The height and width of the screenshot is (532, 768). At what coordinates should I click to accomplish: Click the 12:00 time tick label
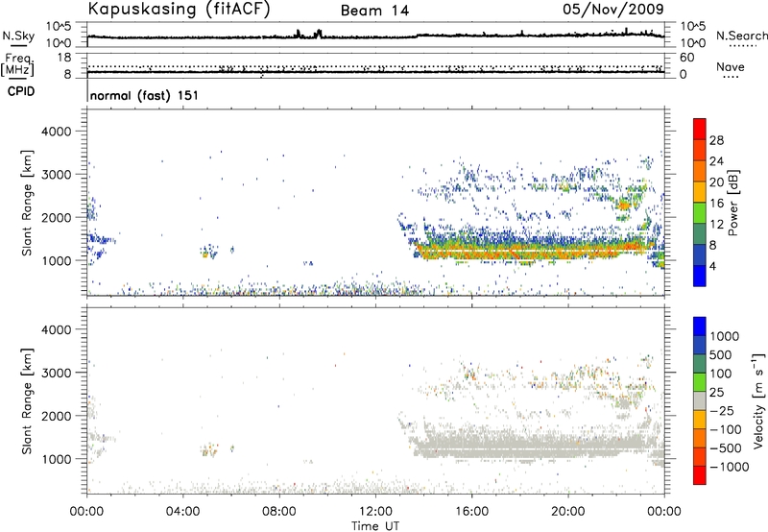375,512
